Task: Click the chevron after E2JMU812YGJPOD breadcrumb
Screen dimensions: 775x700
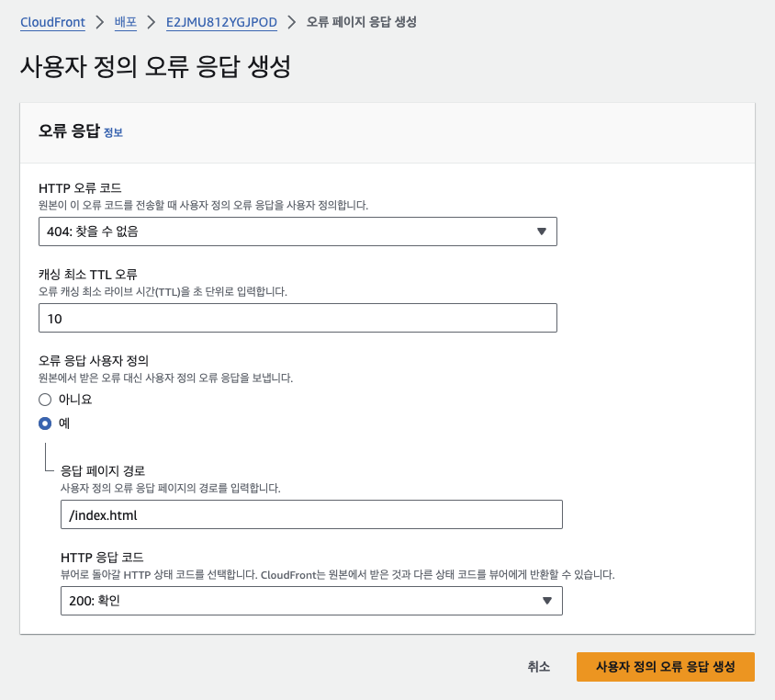Action: click(292, 22)
